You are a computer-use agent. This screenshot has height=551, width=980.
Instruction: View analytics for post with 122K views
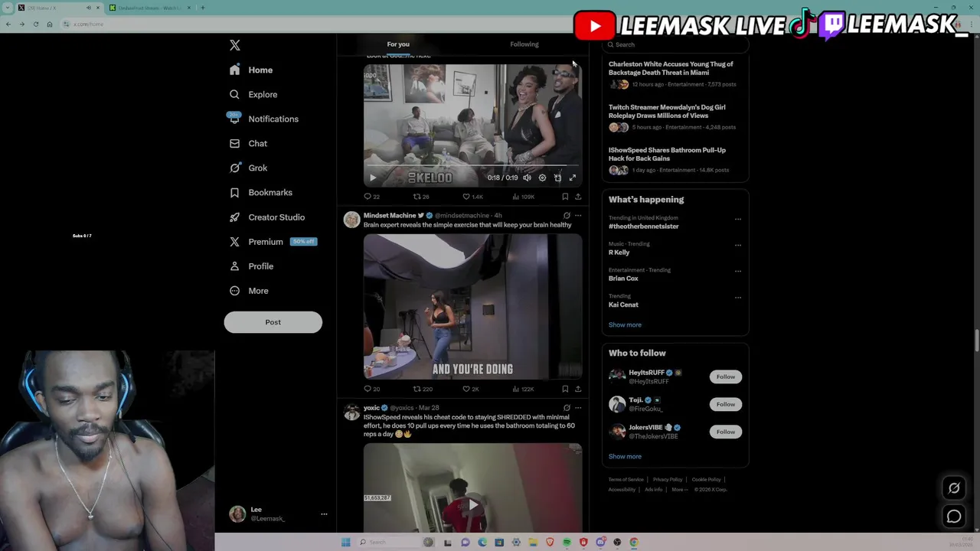[x=523, y=389]
